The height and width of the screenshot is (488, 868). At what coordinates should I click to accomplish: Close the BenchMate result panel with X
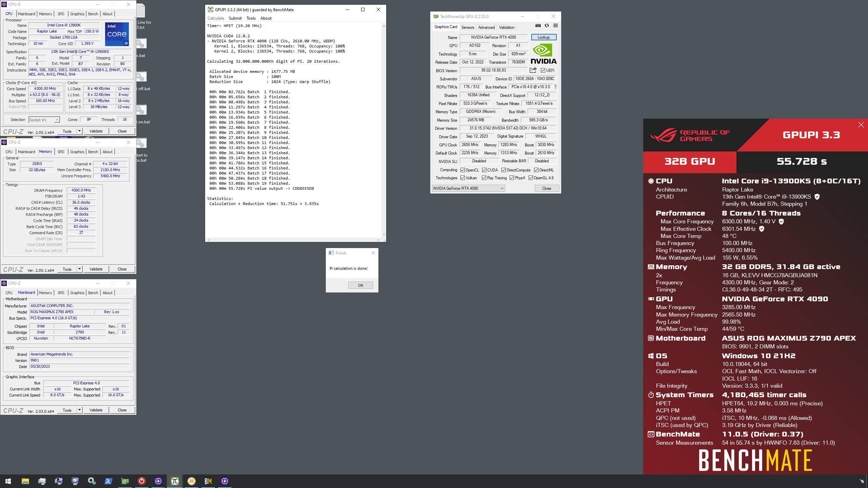click(861, 125)
